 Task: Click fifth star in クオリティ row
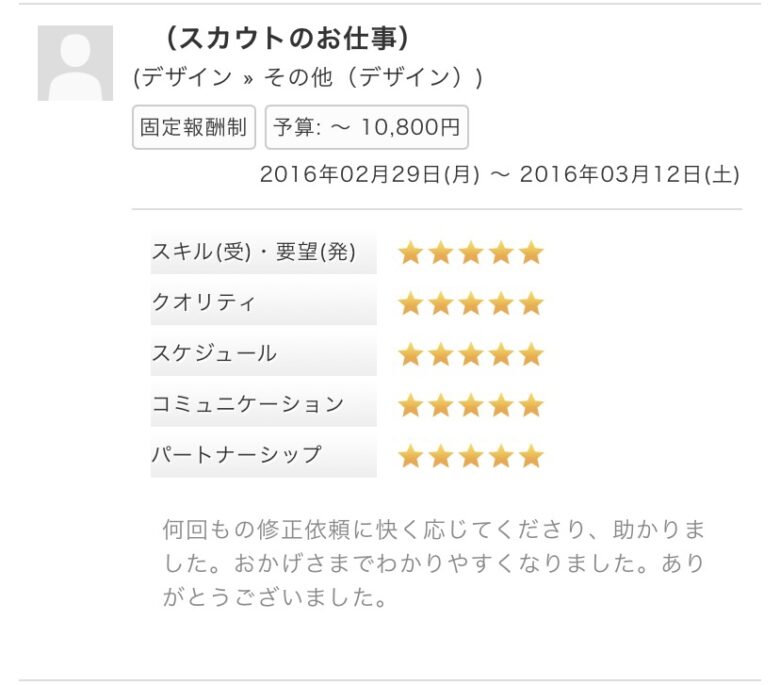[x=531, y=304]
